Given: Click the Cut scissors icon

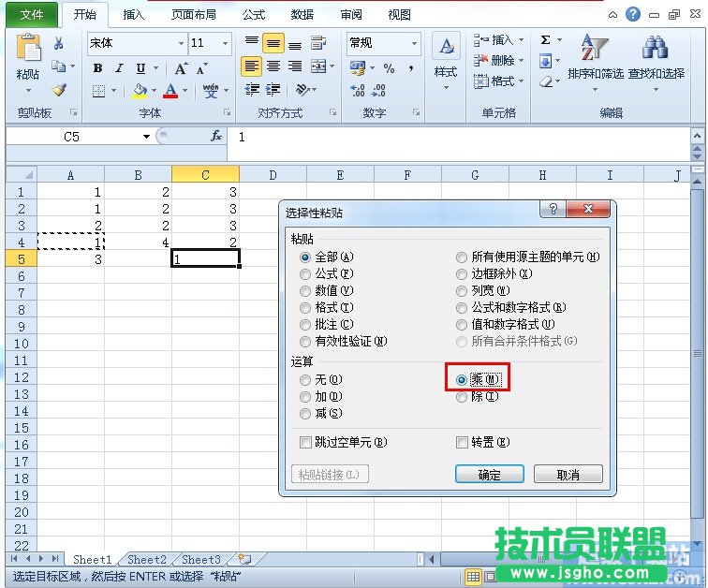Looking at the screenshot, I should point(58,43).
